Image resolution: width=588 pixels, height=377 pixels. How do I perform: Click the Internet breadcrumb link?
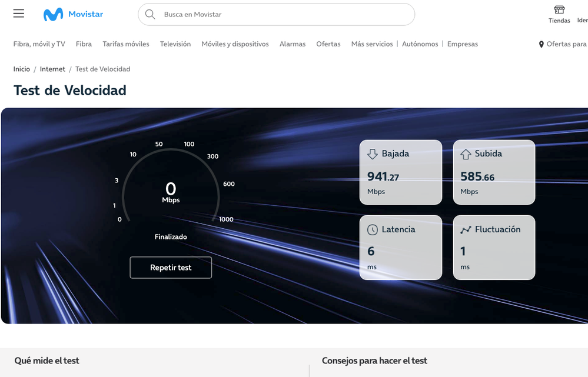[x=52, y=69]
